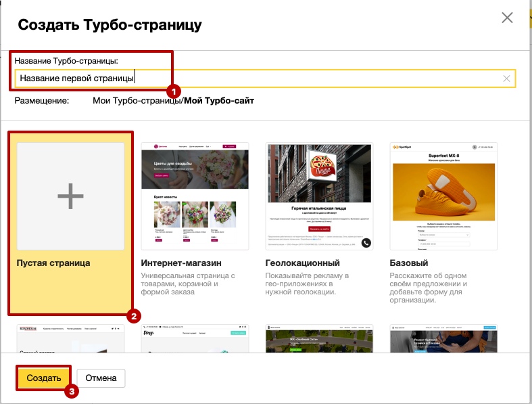The height and width of the screenshot is (404, 532).
Task: Click description 'Показывайте рекламу в гео-приложениях'
Action: [307, 284]
